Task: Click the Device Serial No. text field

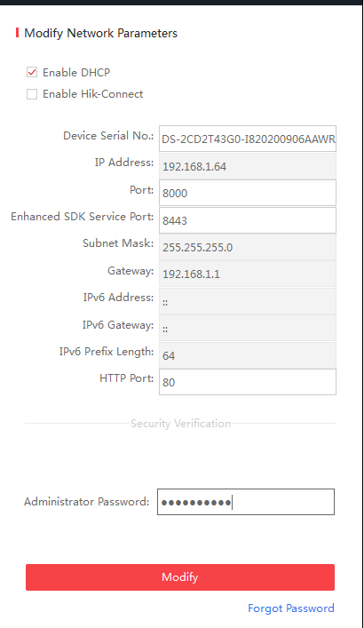Action: pyautogui.click(x=248, y=139)
